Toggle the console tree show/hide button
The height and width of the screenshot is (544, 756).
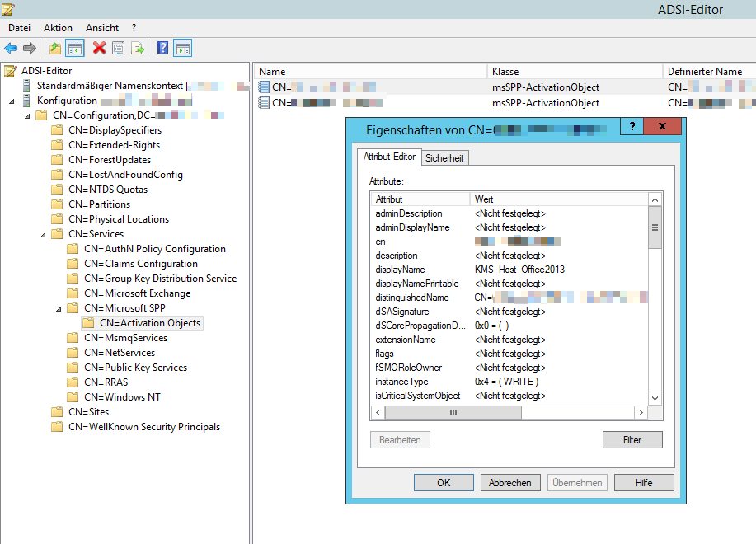point(75,48)
